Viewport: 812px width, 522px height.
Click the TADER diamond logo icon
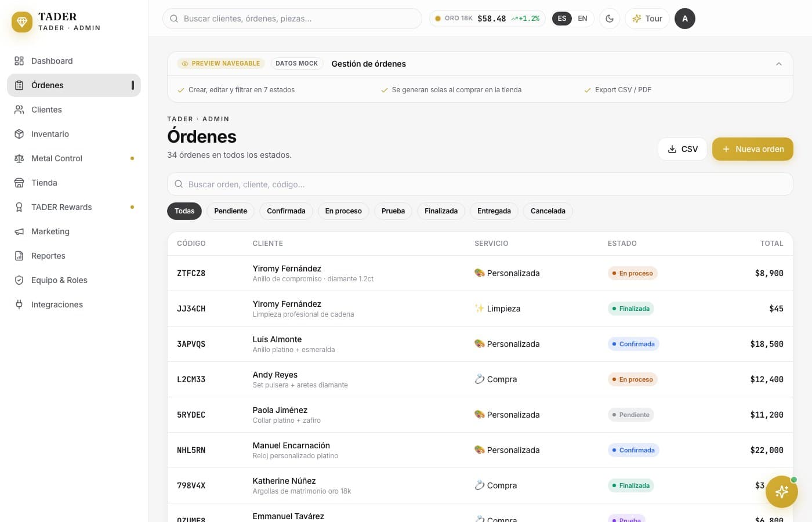22,22
